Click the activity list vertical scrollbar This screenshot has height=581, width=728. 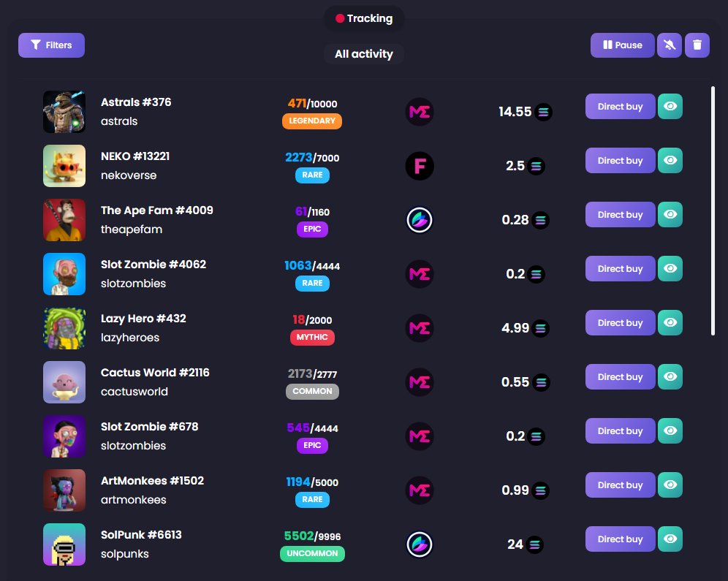click(x=713, y=210)
